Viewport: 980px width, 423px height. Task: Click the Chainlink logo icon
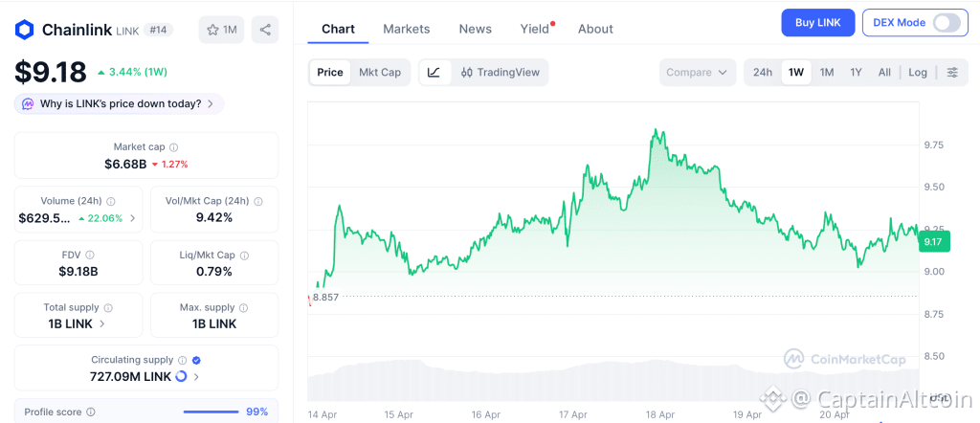(24, 30)
